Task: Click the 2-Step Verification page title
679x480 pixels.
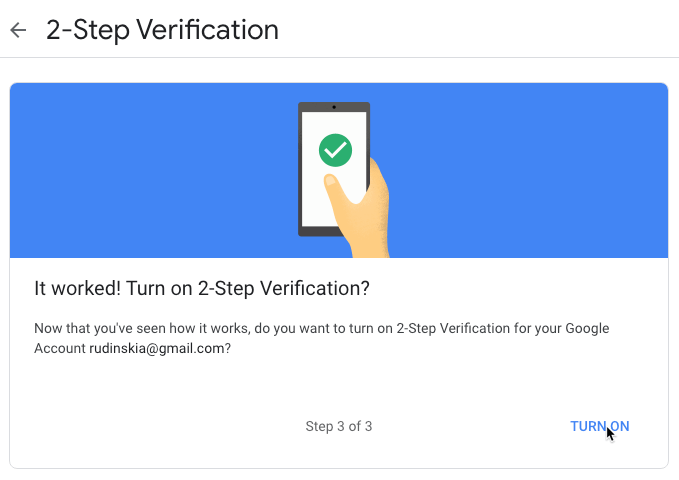Action: pos(162,30)
